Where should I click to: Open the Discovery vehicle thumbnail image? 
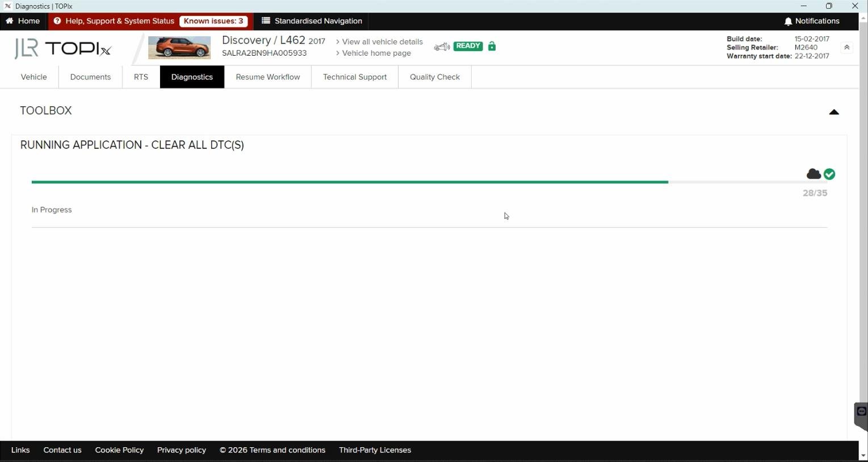coord(179,47)
